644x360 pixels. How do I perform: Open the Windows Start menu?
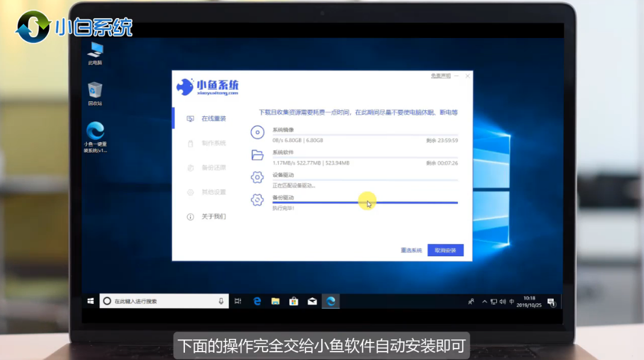point(90,302)
